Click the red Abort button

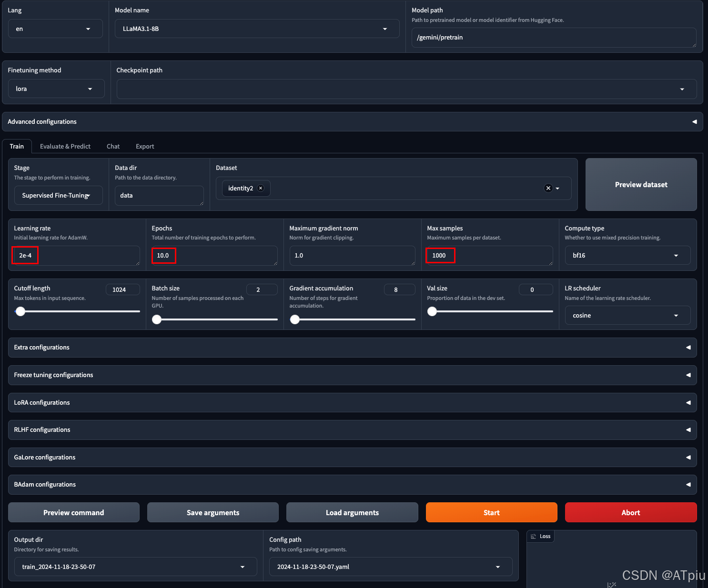(631, 512)
